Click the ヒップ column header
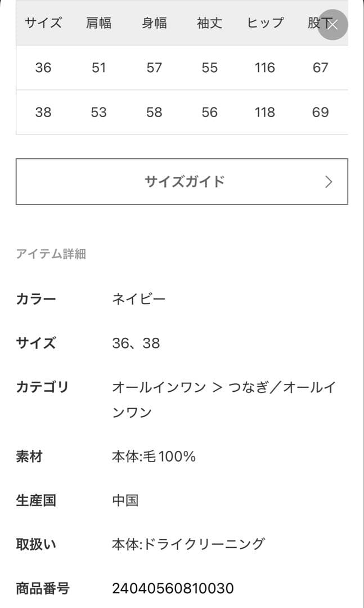 tap(265, 23)
